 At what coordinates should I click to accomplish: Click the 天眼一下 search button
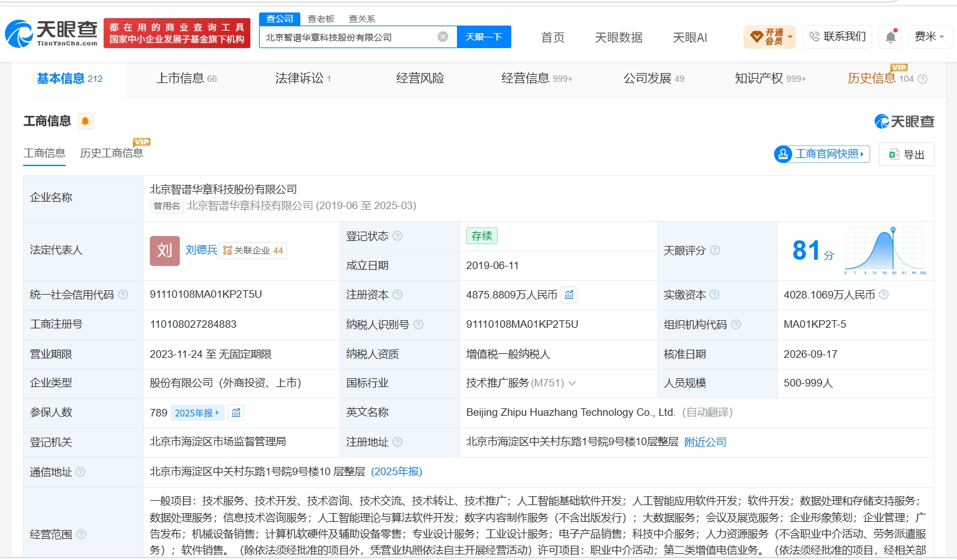484,37
